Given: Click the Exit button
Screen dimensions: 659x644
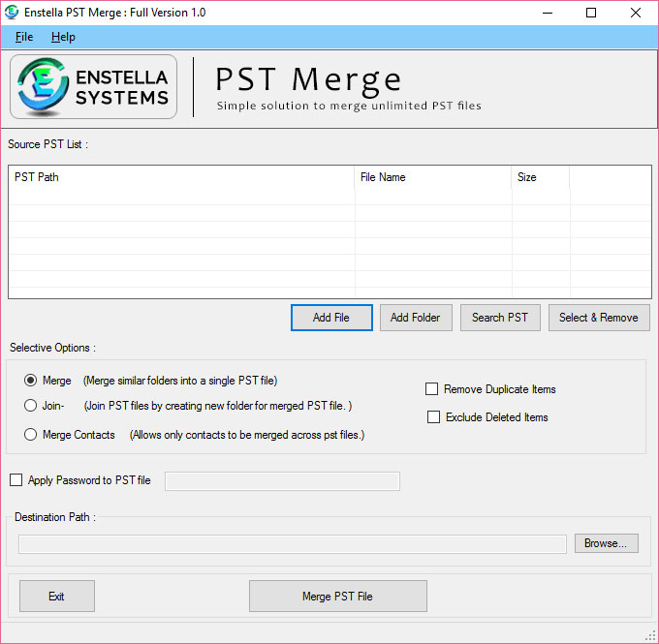Looking at the screenshot, I should (56, 597).
